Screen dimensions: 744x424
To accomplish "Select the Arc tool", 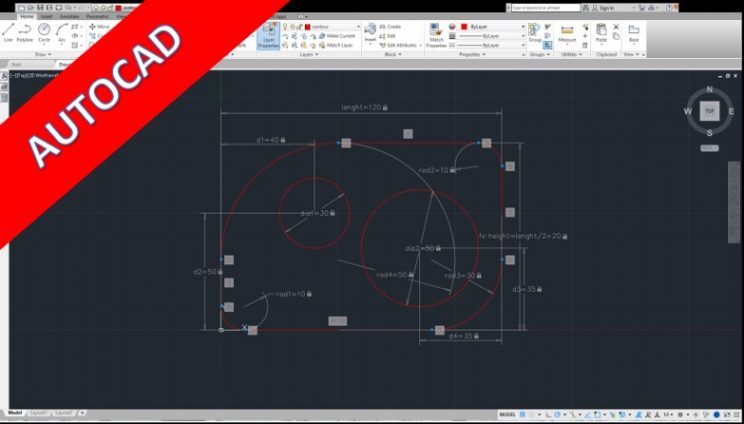I will [x=62, y=33].
